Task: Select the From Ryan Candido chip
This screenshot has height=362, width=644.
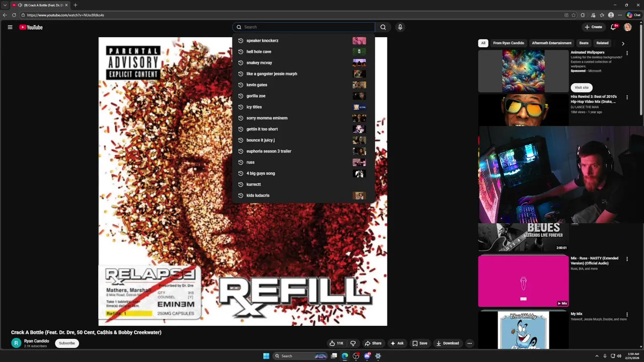Action: [x=509, y=43]
